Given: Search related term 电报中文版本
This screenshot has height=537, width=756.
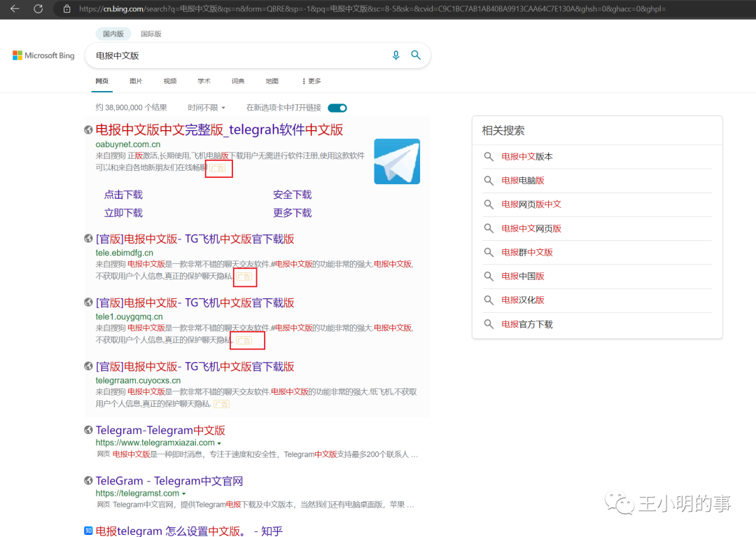Looking at the screenshot, I should (x=527, y=157).
